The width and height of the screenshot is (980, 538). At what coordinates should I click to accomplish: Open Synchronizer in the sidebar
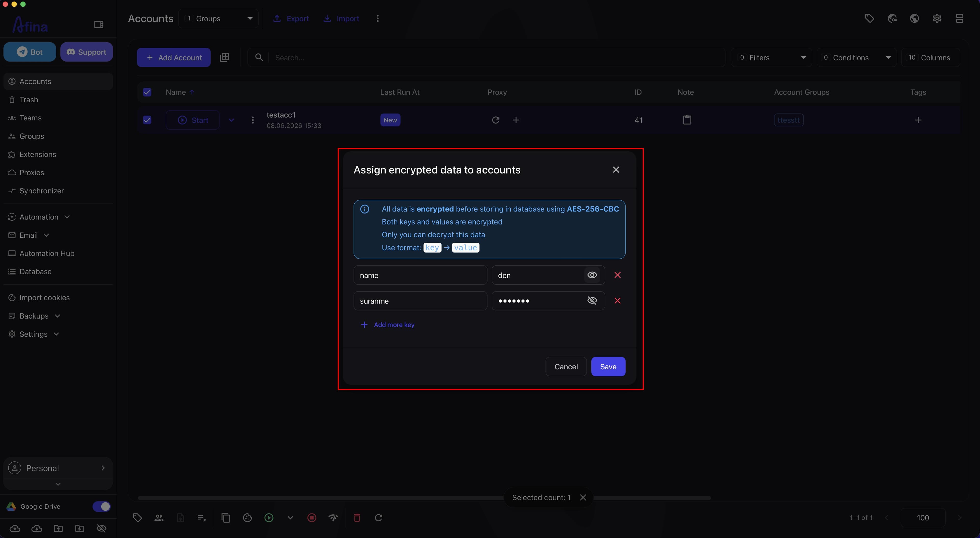[x=58, y=191]
